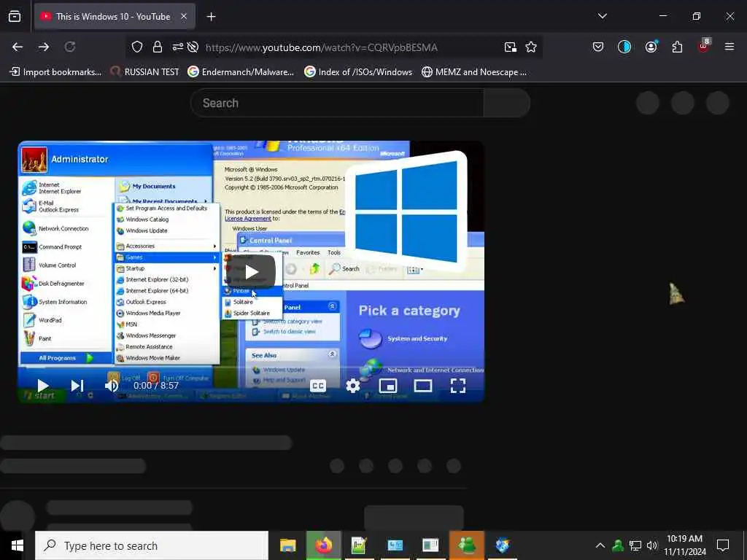
Task: Play the video with bottom-left play button
Action: coord(42,385)
